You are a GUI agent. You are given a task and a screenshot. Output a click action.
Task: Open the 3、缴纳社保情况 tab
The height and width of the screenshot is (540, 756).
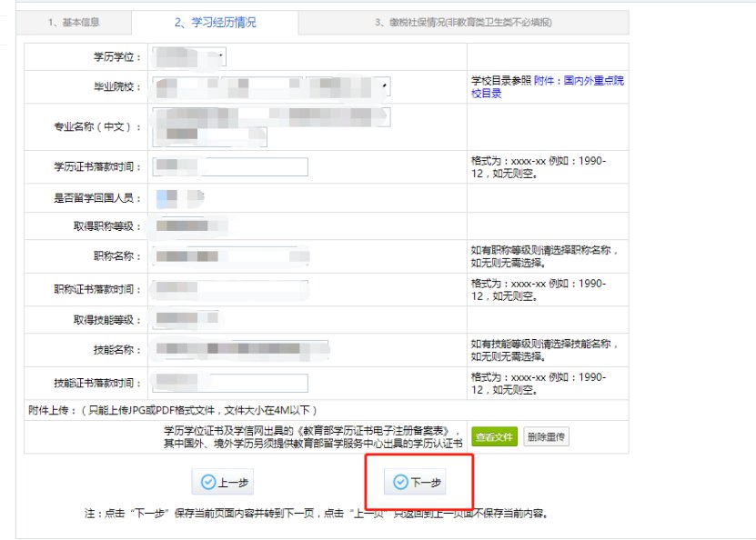tap(463, 22)
